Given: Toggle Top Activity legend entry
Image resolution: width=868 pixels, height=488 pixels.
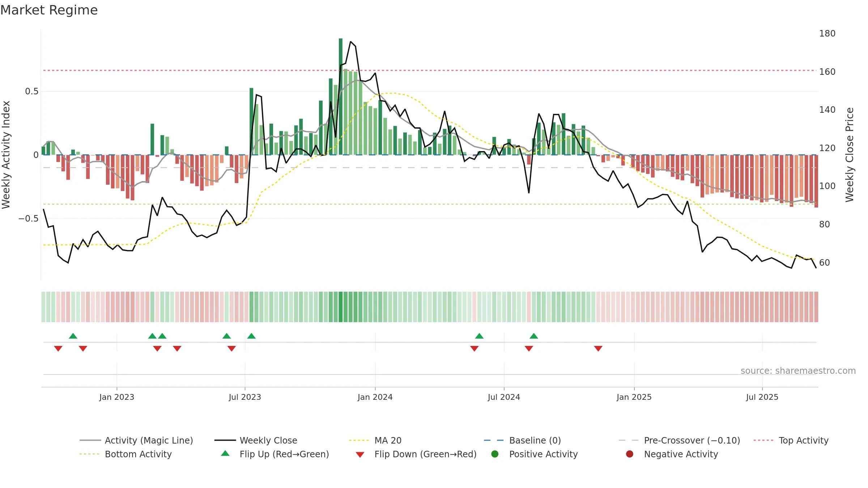Looking at the screenshot, I should click(791, 440).
